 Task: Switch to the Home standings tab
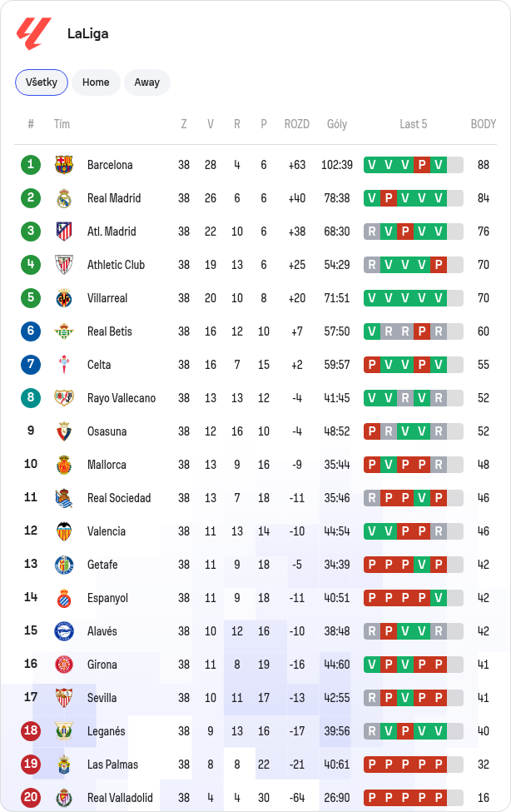tap(96, 82)
